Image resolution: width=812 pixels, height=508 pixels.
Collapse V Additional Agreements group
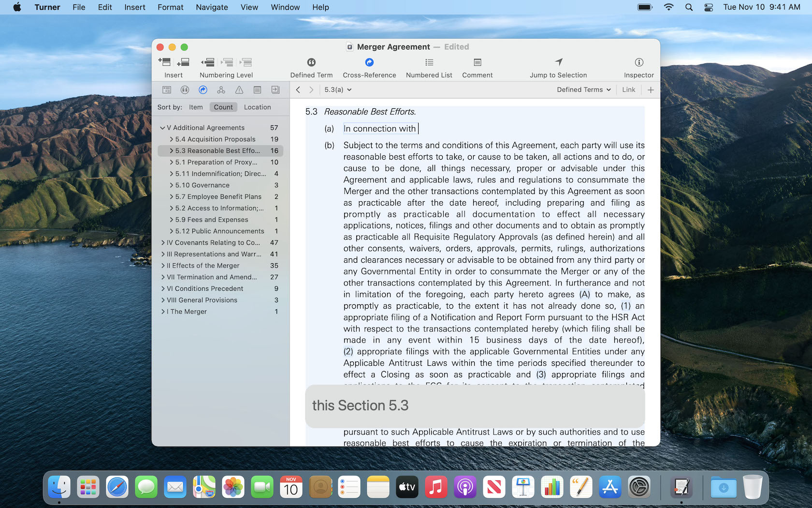pos(162,128)
